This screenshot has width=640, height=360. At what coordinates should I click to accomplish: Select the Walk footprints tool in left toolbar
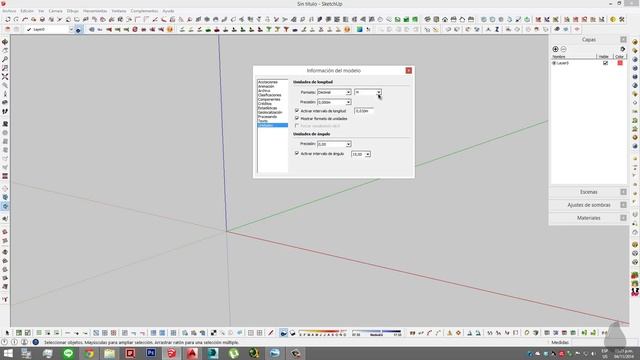5,111
